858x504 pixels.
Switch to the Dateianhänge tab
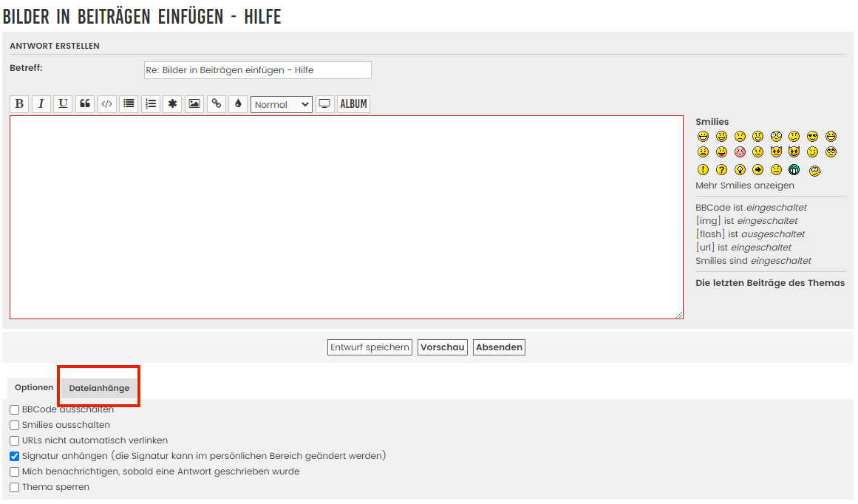[99, 388]
